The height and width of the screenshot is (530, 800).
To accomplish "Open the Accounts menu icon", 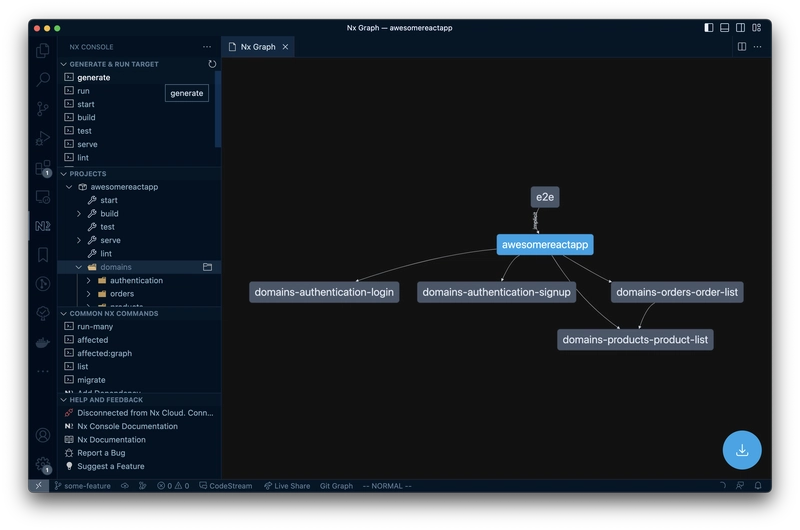I will pyautogui.click(x=43, y=435).
